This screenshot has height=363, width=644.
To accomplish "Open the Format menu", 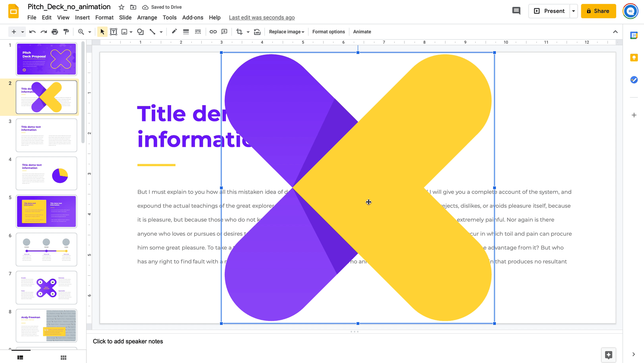I will [x=104, y=17].
